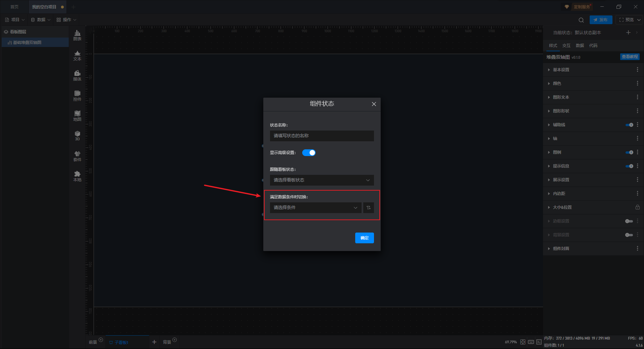The width and height of the screenshot is (644, 349).
Task: Close the 组件状态 dialog
Action: 374,104
